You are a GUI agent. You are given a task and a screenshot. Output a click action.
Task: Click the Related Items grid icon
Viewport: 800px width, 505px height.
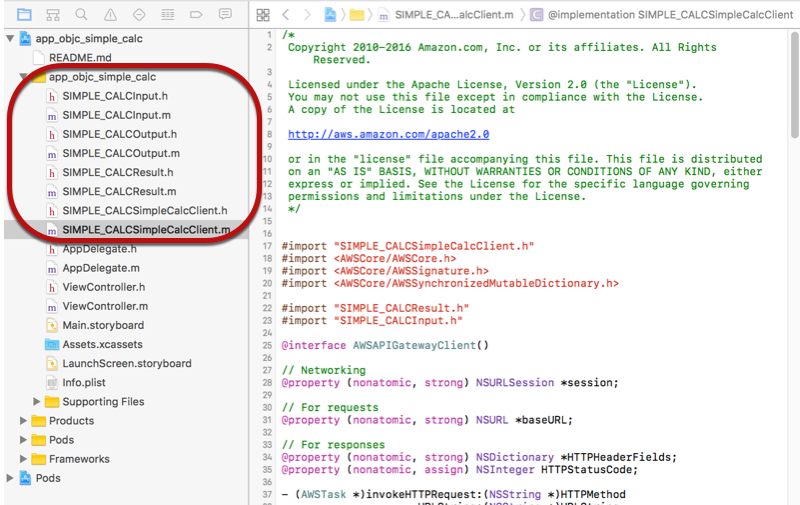263,15
